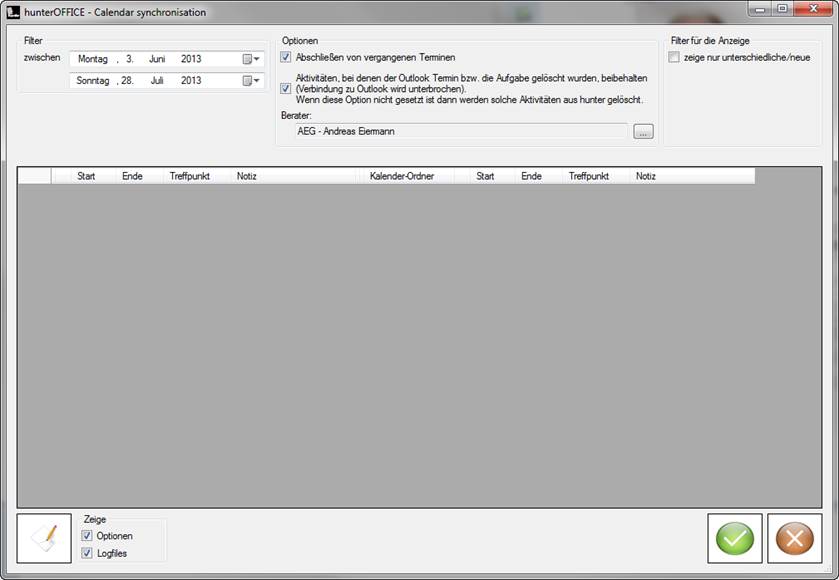Open calendar picker for start date
Viewport: 839px width, 580px height.
(x=250, y=59)
